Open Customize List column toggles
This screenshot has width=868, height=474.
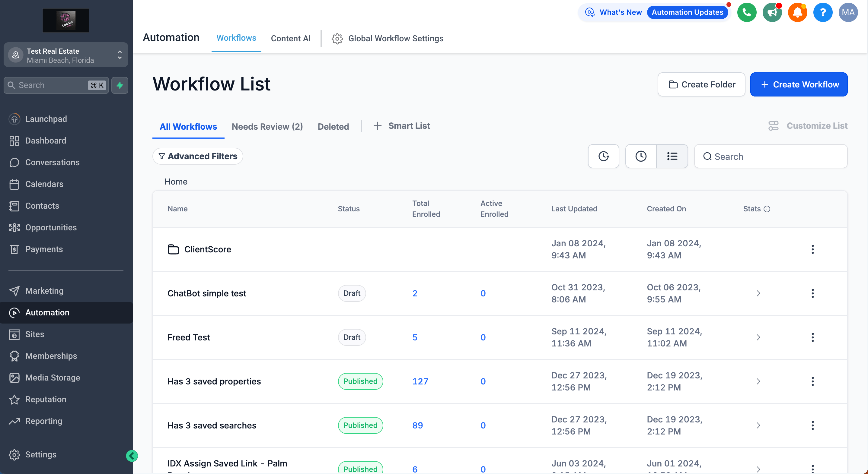[x=808, y=126]
